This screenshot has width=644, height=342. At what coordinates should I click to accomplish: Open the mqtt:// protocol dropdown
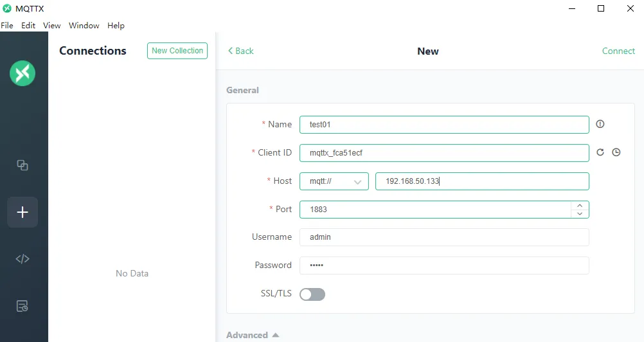pos(334,181)
